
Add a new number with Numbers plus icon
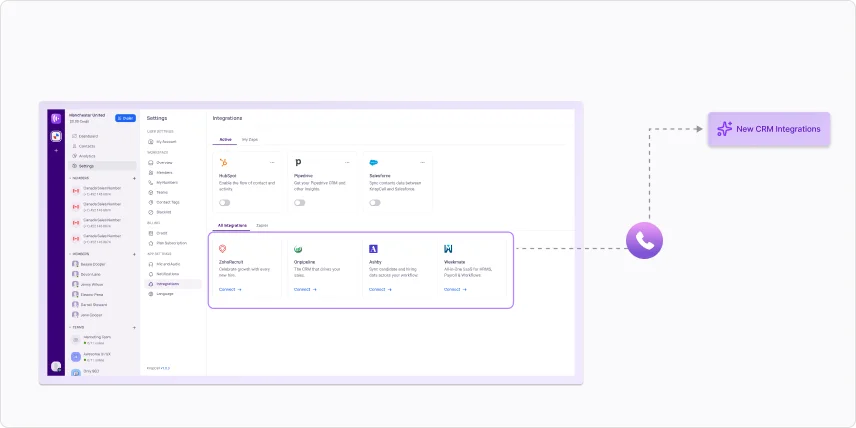click(134, 178)
